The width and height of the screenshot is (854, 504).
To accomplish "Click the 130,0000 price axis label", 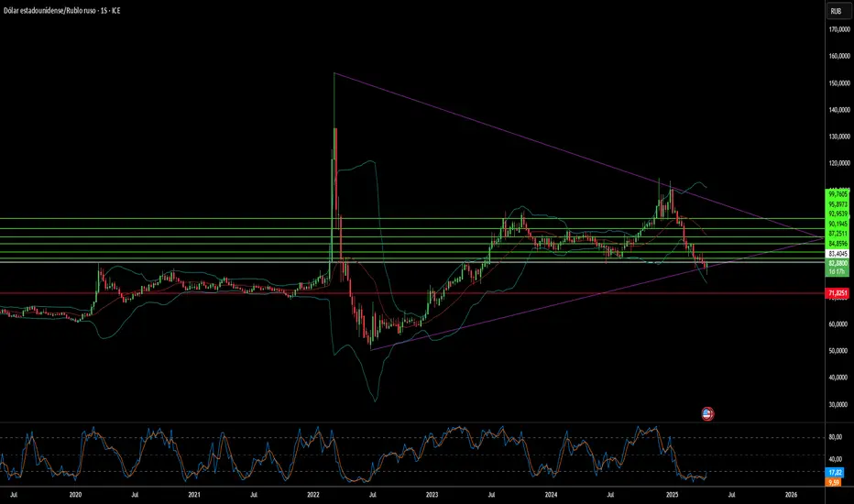I will click(839, 137).
